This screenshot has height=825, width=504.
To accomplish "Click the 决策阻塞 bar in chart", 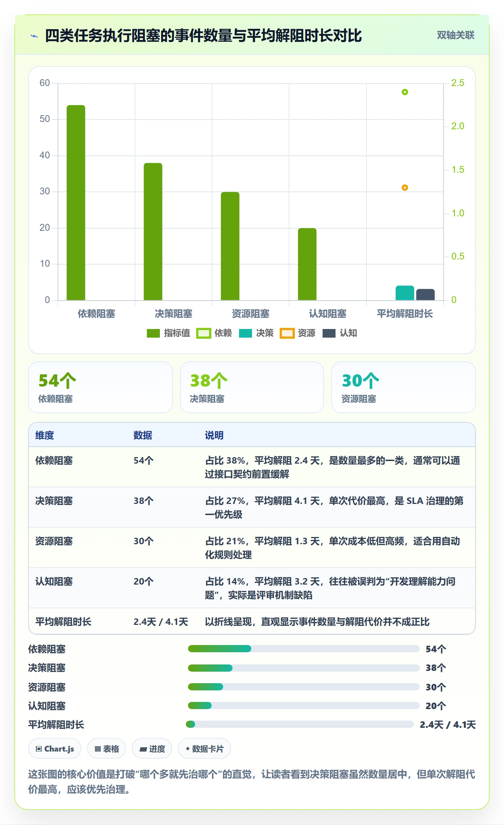I will click(x=153, y=231).
